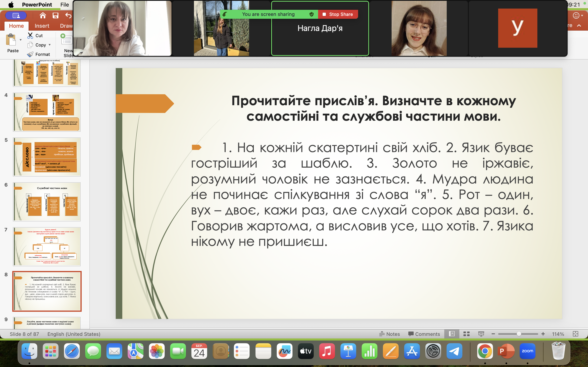
Task: Click the Cut scissors icon
Action: tap(30, 35)
